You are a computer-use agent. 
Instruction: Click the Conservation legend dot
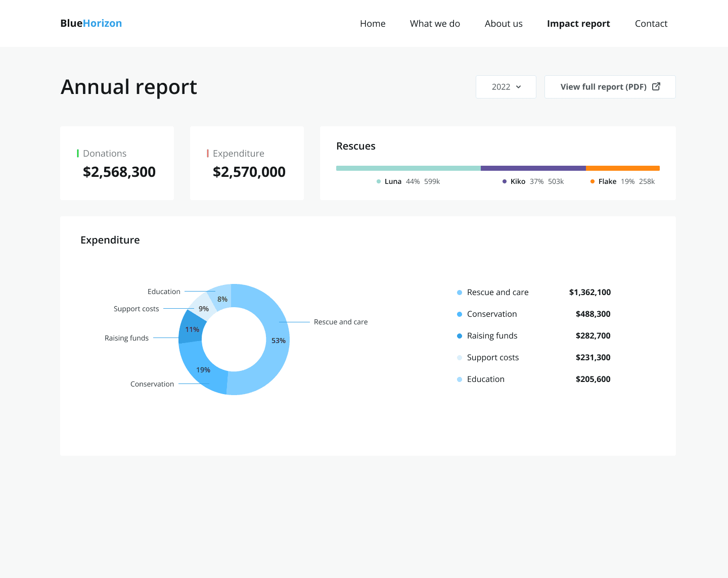pos(460,314)
